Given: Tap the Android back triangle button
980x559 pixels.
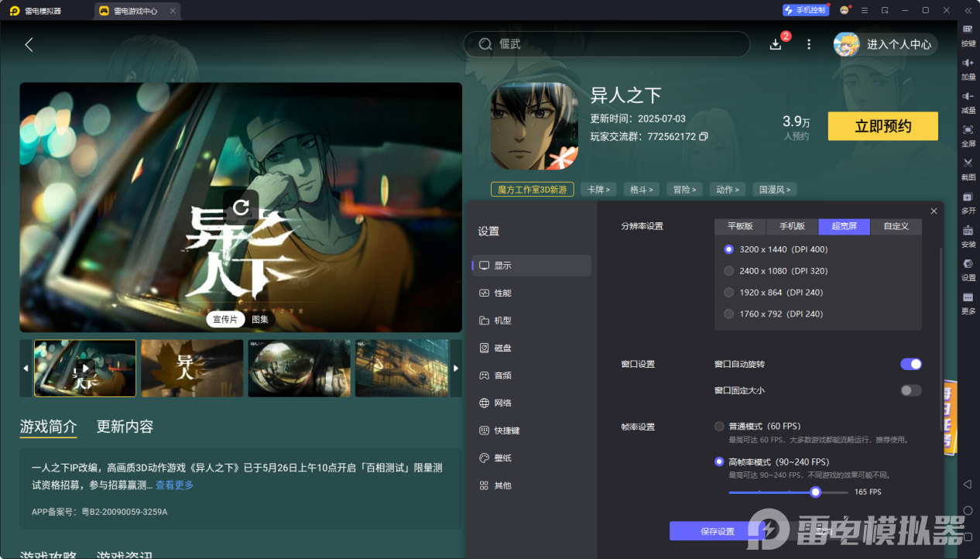Looking at the screenshot, I should [x=968, y=484].
